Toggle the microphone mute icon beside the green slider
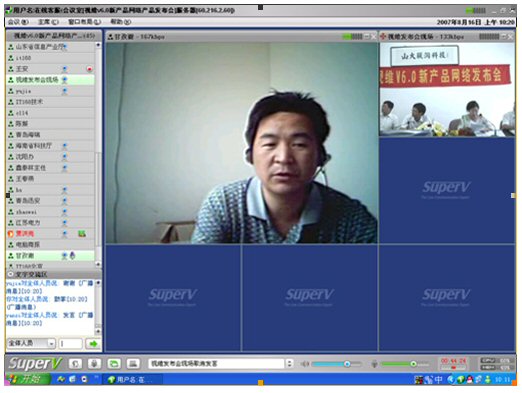The height and width of the screenshot is (393, 522). pos(374,364)
